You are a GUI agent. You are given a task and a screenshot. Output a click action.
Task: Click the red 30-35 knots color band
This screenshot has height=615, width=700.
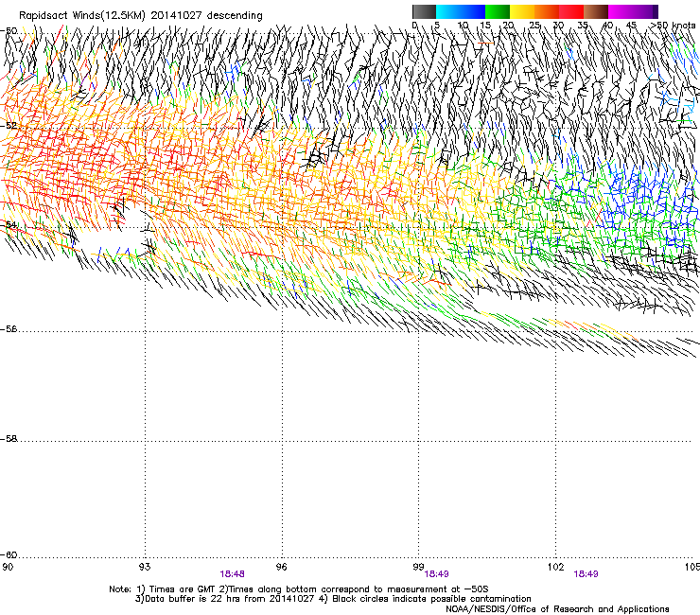(571, 11)
